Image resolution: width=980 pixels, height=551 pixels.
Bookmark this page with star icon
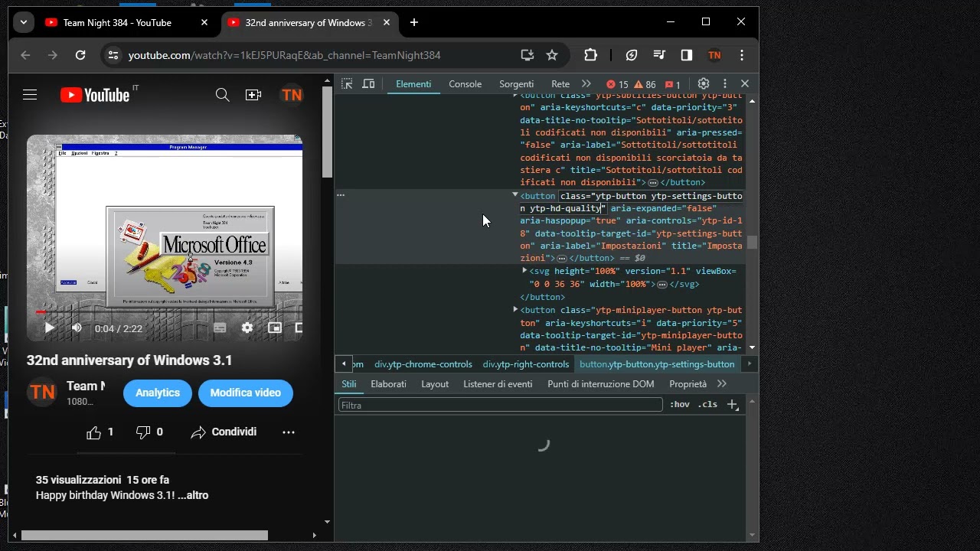pos(552,55)
